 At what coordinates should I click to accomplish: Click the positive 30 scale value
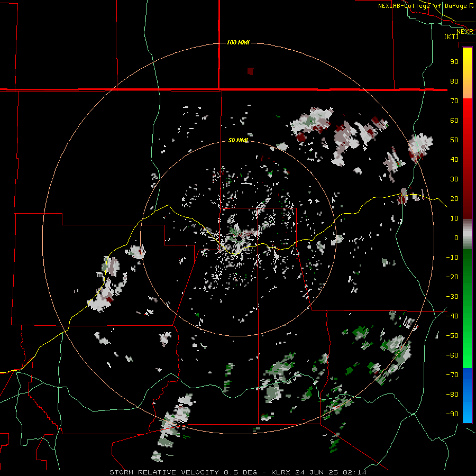pyautogui.click(x=454, y=179)
